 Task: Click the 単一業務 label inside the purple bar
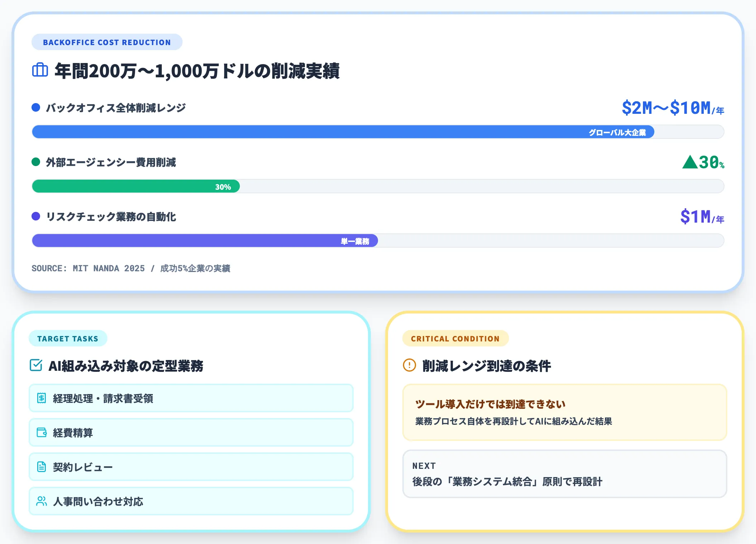(x=355, y=241)
